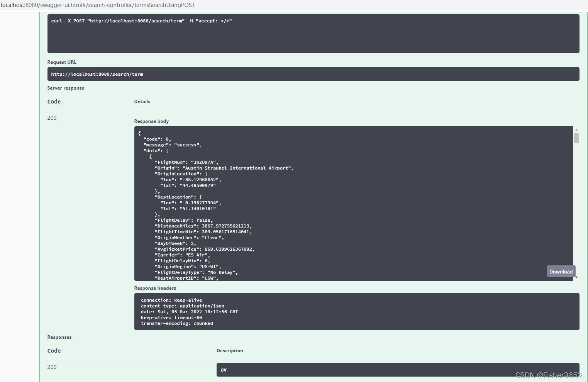Image resolution: width=588 pixels, height=382 pixels.
Task: Click the scroll-up arrow of the response body
Action: [576, 130]
